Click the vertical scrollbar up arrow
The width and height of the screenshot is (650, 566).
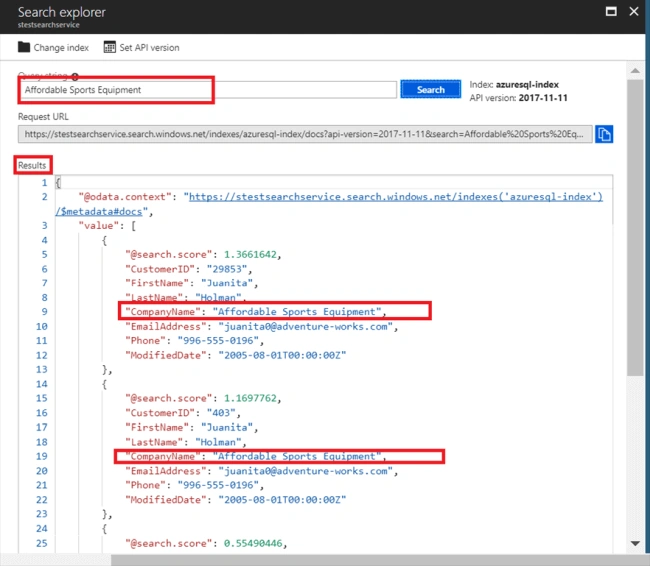click(635, 71)
